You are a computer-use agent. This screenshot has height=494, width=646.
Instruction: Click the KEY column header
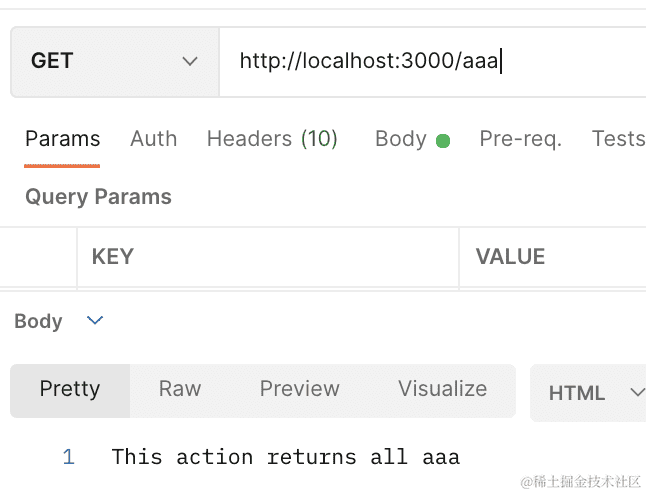tap(112, 257)
